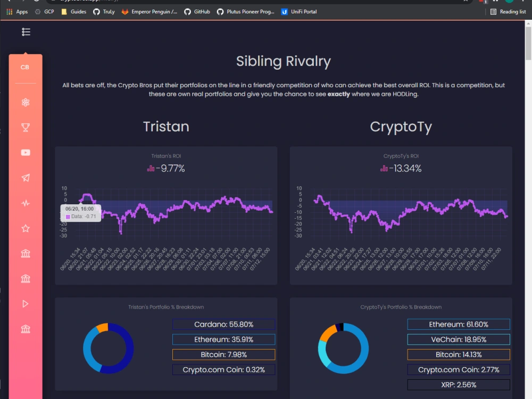Click the 06/20, 16:00 chart tooltip

tap(80, 213)
